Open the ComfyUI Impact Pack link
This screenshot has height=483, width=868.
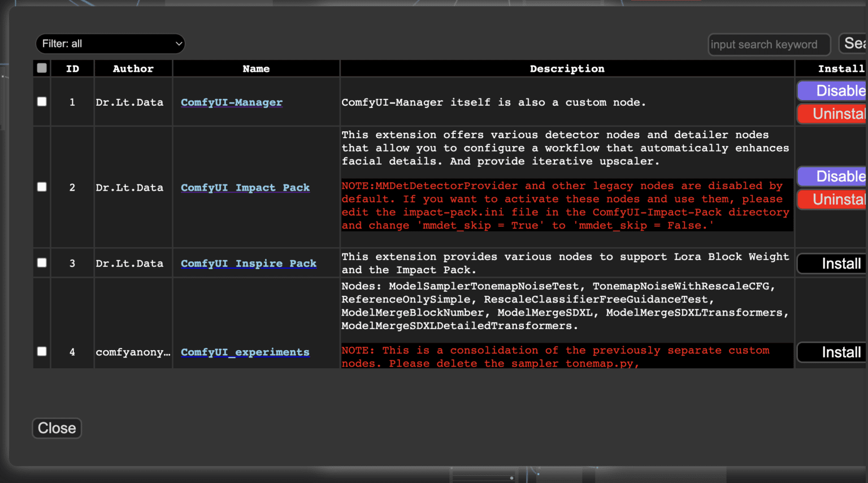pyautogui.click(x=245, y=187)
